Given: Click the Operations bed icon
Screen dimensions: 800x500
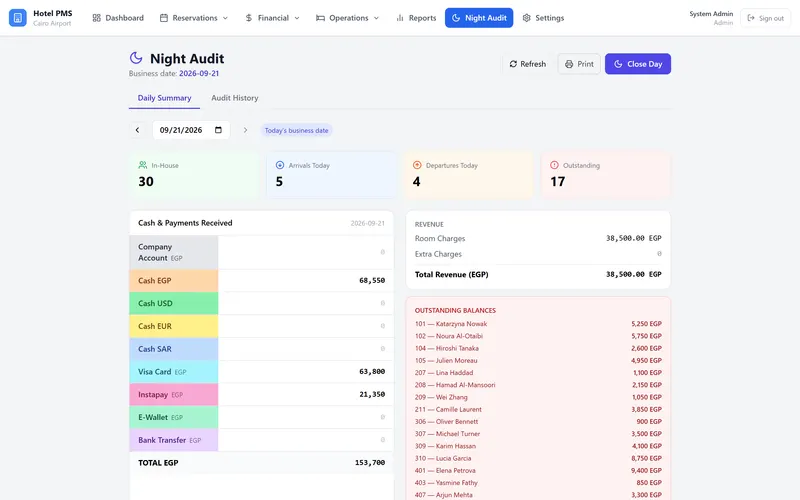Looking at the screenshot, I should click(320, 18).
